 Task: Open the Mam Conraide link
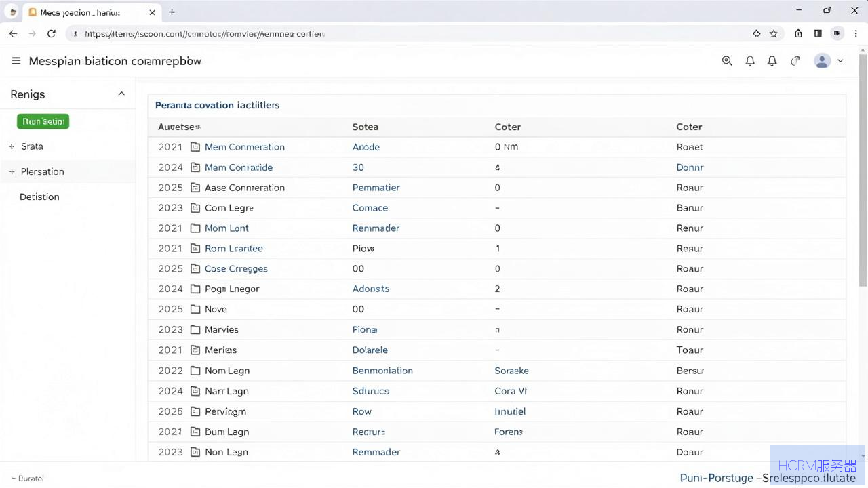point(239,167)
